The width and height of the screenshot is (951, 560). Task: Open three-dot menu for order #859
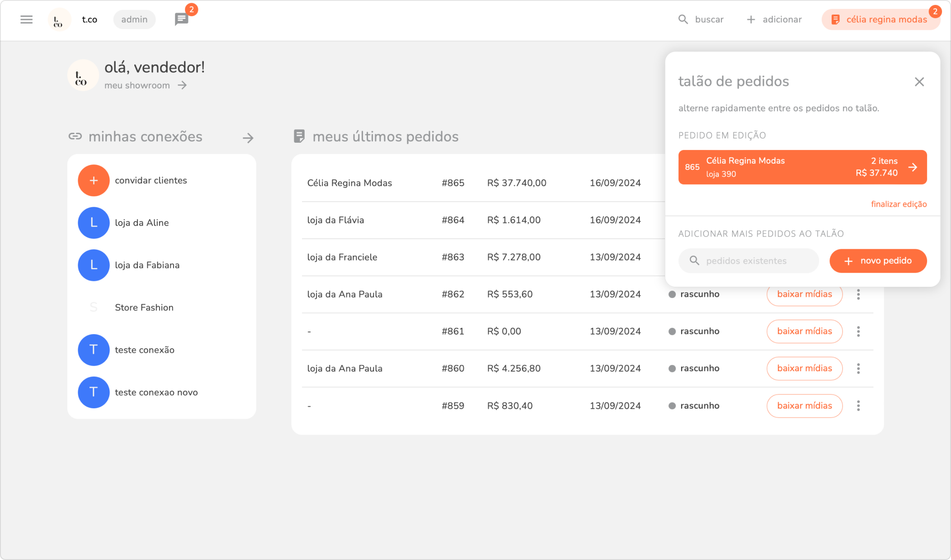pyautogui.click(x=858, y=406)
